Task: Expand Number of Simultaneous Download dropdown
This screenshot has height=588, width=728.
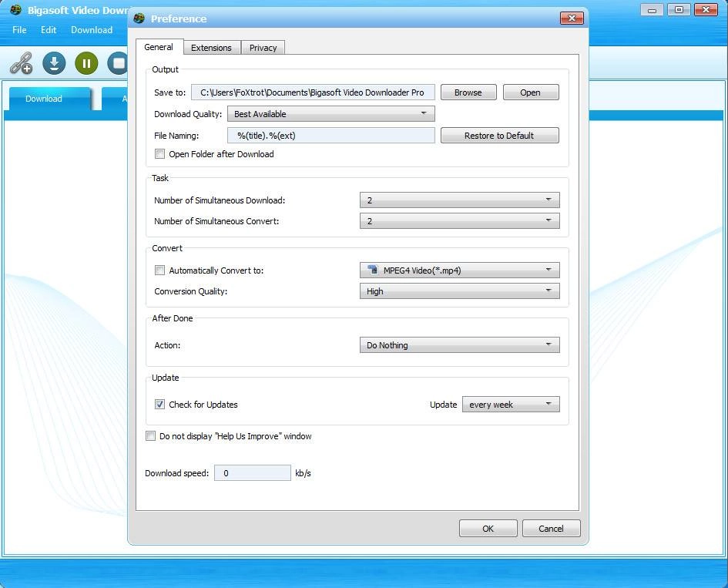Action: coord(460,200)
